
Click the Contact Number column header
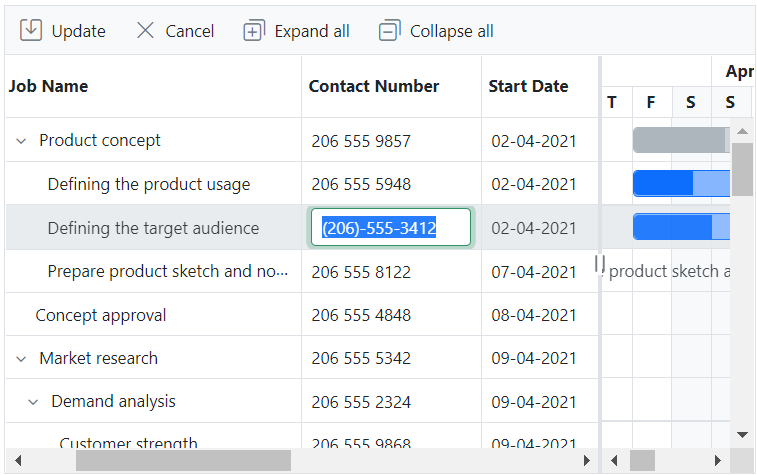[374, 86]
